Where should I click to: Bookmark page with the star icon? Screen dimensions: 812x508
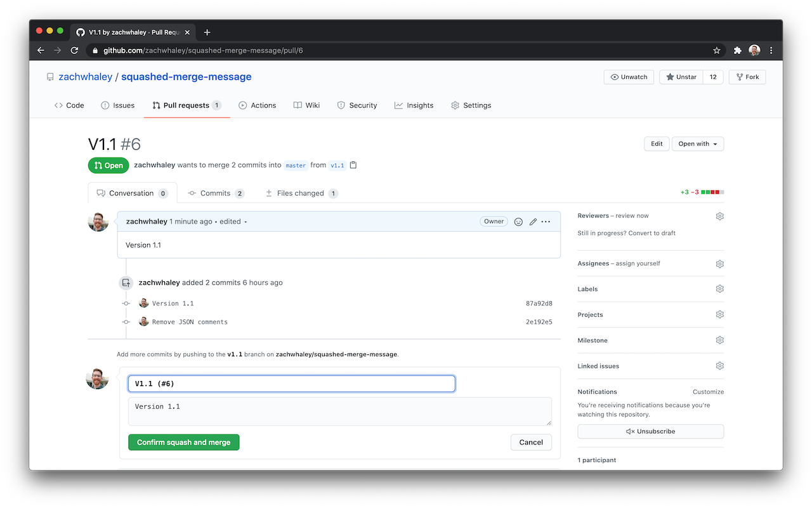[717, 50]
